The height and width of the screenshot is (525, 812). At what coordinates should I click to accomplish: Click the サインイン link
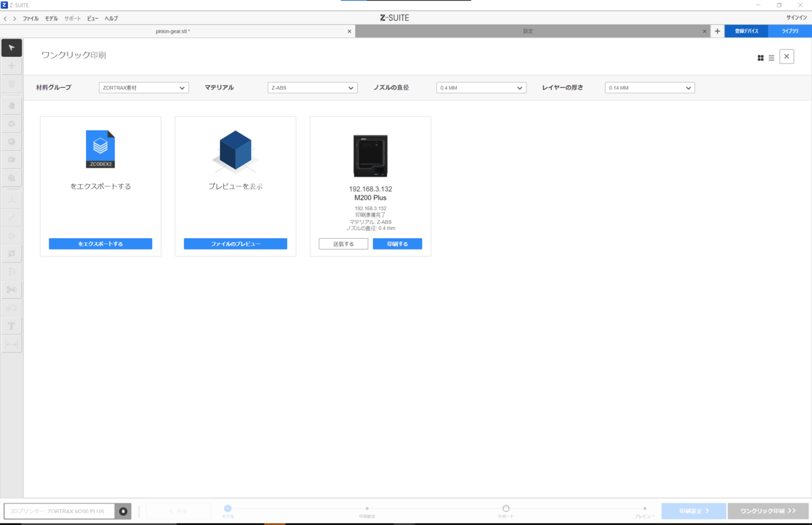tap(795, 18)
